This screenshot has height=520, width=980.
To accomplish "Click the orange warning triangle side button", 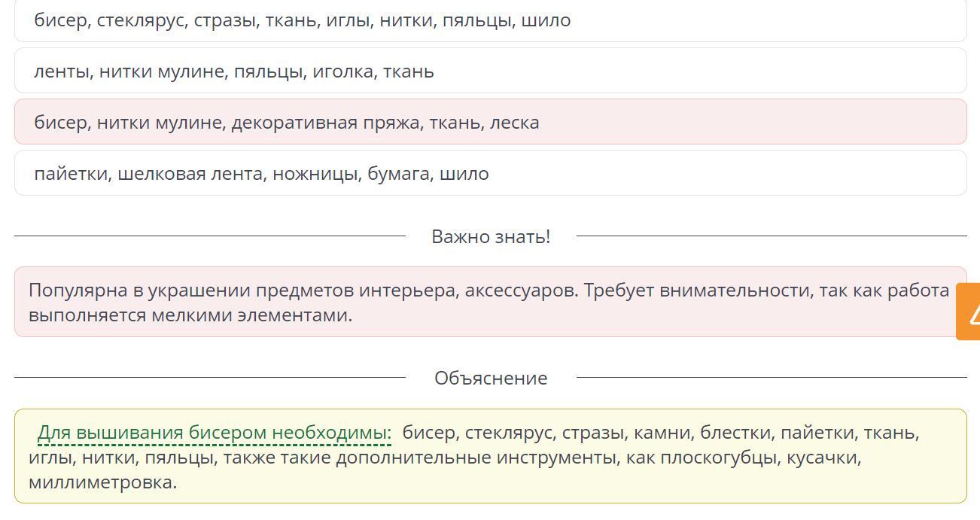I will pos(969,312).
